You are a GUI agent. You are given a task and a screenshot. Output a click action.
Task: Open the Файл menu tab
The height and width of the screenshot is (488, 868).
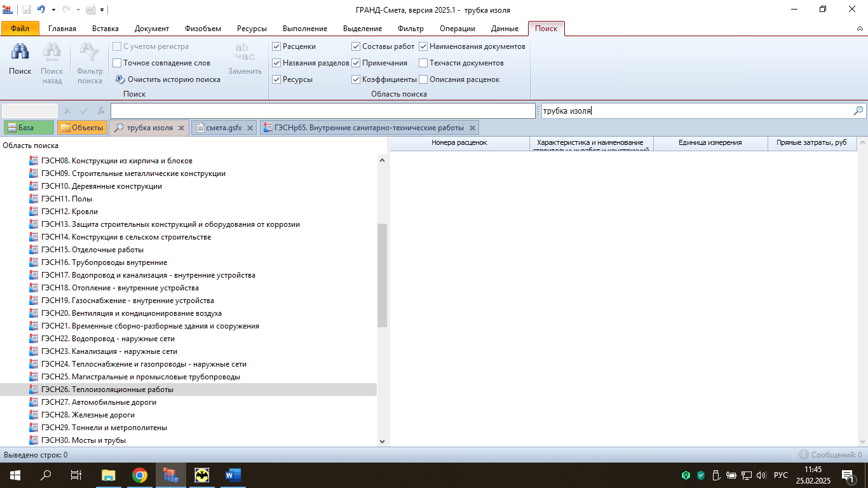pos(20,29)
